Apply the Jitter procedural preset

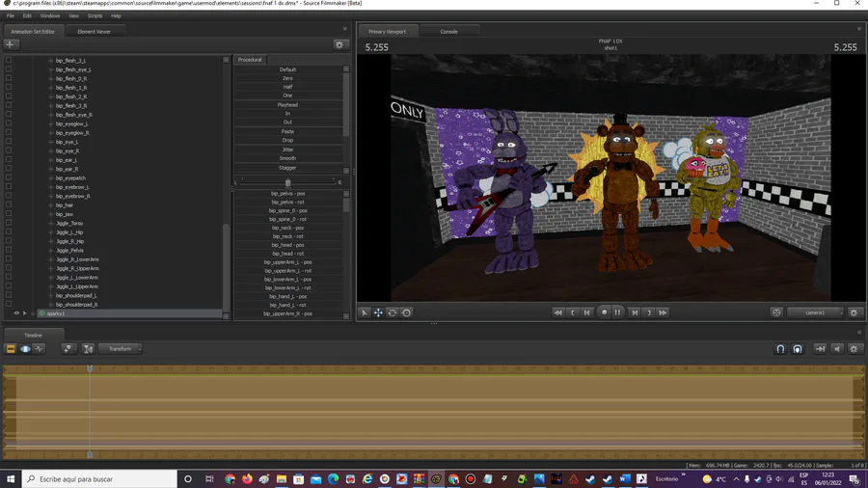[287, 149]
